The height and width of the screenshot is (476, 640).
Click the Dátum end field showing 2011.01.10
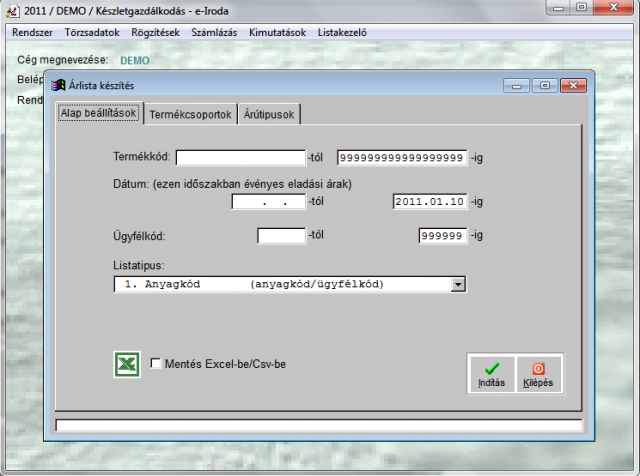[x=430, y=201]
